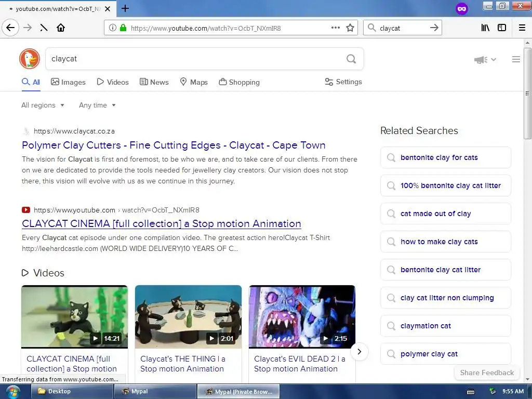The width and height of the screenshot is (532, 399).
Task: Toggle the sidebar panel icon
Action: pos(502,28)
